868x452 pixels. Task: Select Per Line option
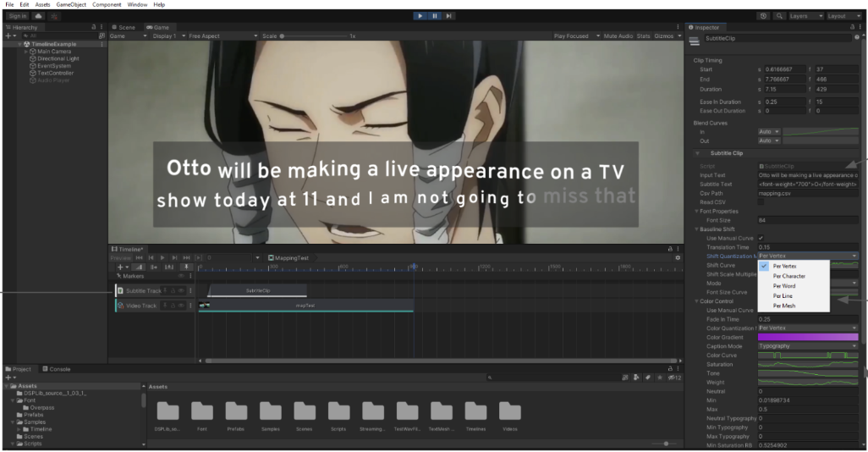click(x=794, y=295)
